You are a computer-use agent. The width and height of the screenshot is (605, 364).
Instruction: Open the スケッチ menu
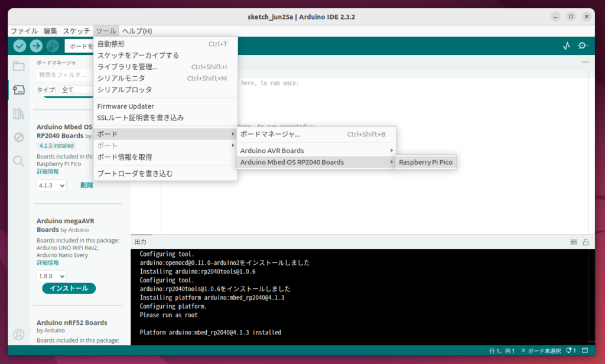click(76, 31)
